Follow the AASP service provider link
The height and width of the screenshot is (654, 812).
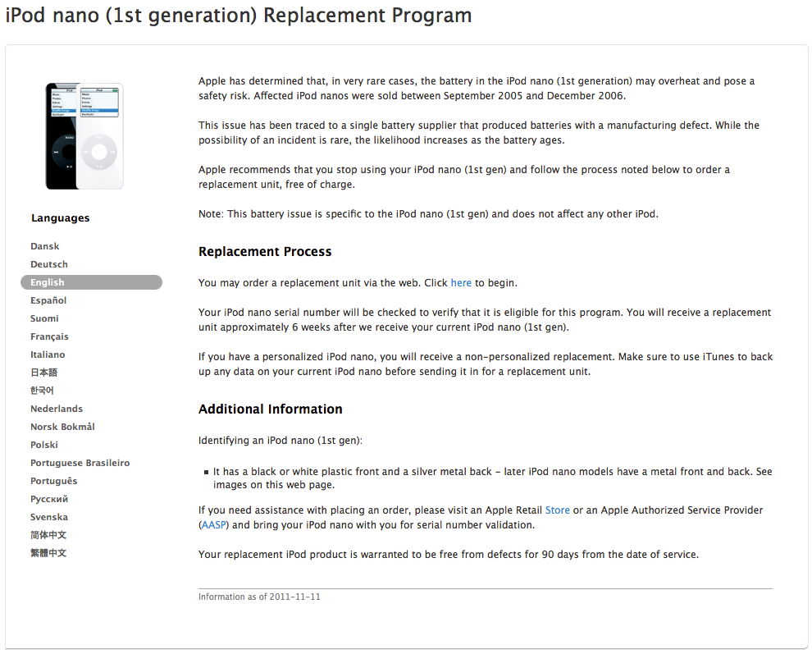click(214, 525)
